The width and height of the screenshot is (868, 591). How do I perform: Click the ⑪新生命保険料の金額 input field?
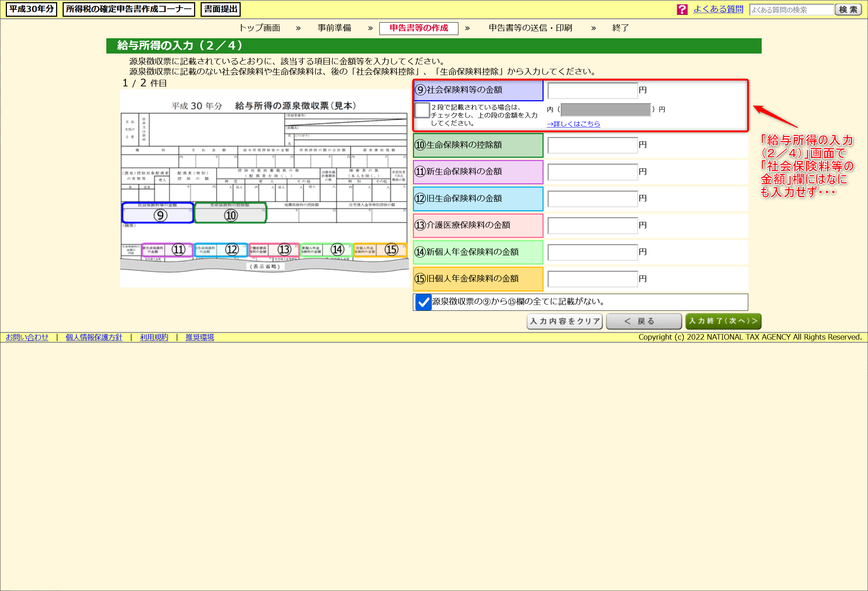[592, 172]
